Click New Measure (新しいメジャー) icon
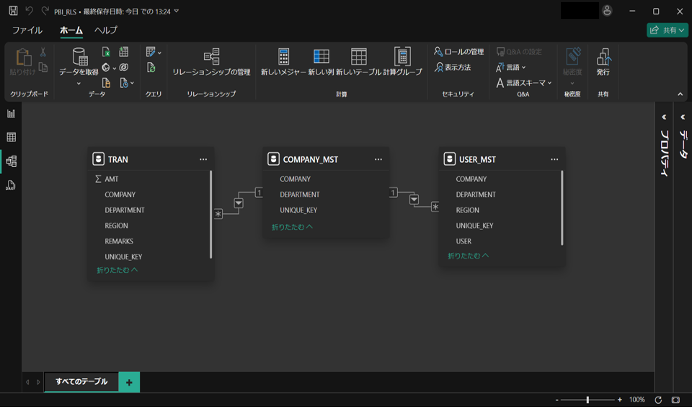692x407 pixels. click(283, 58)
